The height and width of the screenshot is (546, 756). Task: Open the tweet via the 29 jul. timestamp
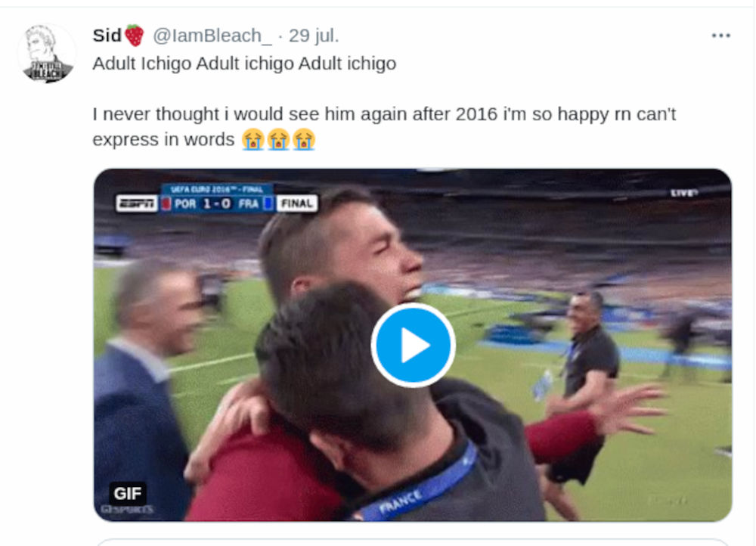(314, 36)
